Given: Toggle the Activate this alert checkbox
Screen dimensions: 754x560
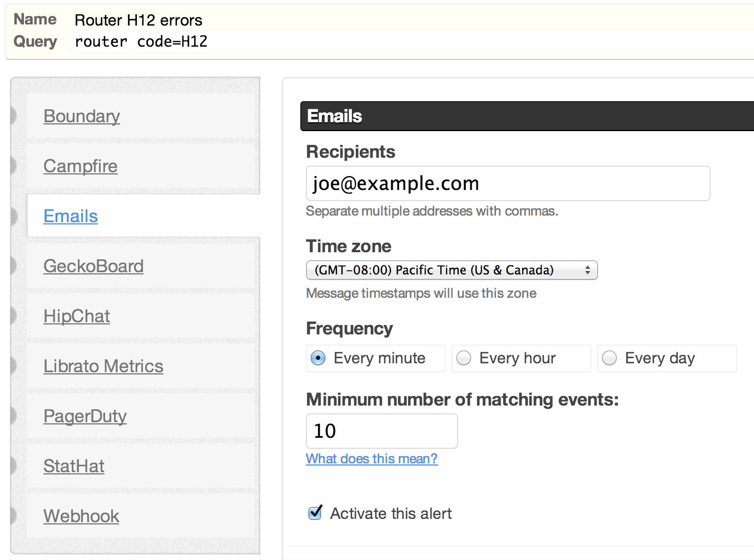Looking at the screenshot, I should click(x=315, y=512).
